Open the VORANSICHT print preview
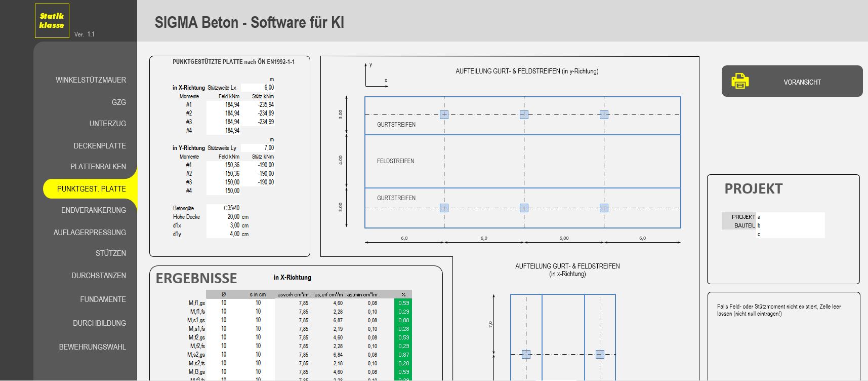 tap(802, 82)
